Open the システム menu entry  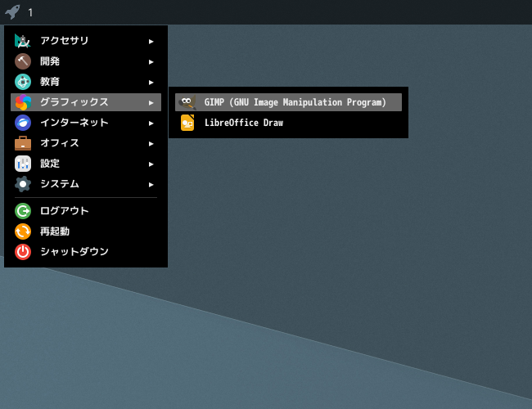tap(86, 184)
